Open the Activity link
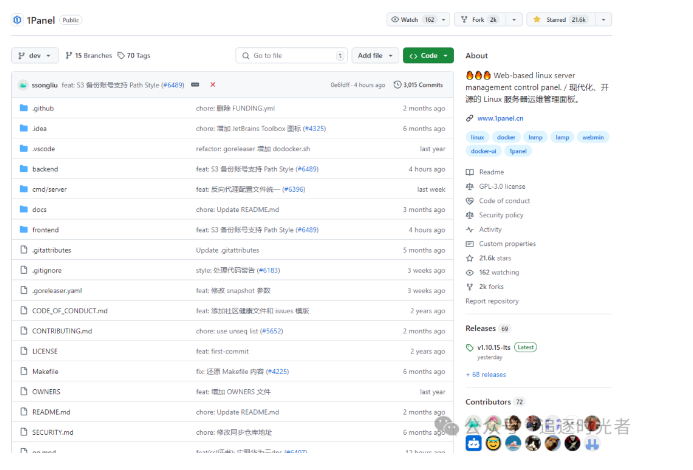This screenshot has width=693, height=470. [491, 229]
